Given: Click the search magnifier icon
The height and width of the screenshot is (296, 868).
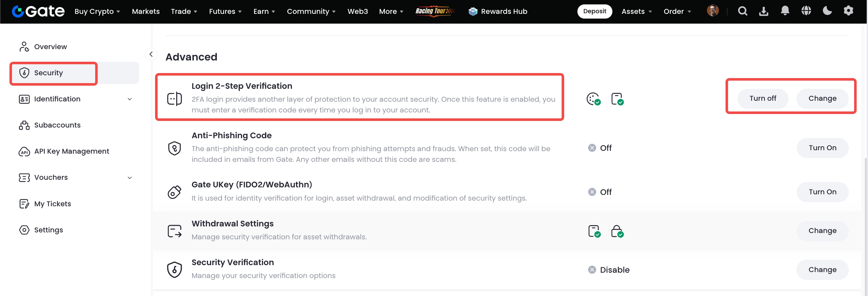Looking at the screenshot, I should click(x=742, y=11).
